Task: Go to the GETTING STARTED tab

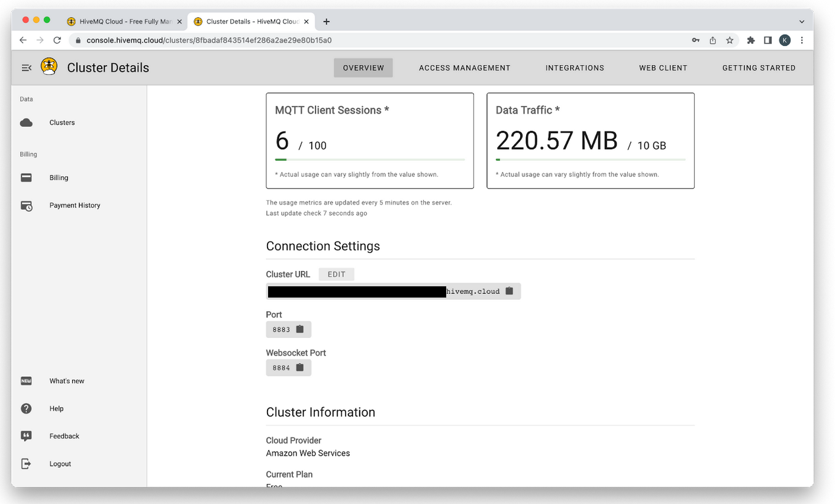Action: tap(759, 67)
